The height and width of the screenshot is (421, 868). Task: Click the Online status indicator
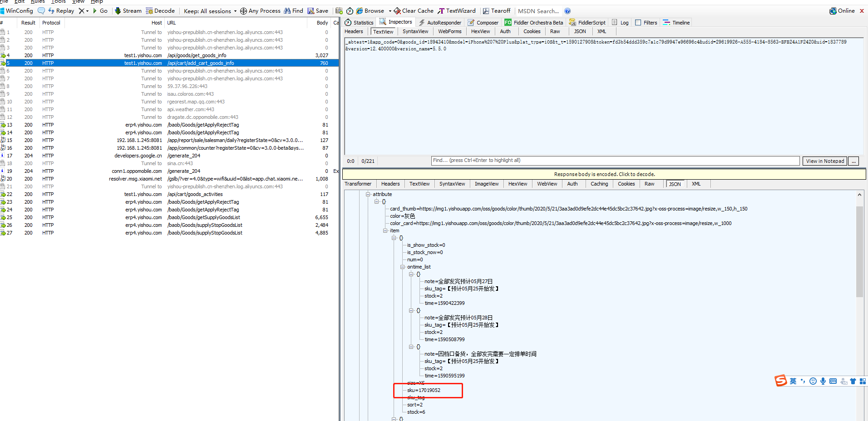(x=842, y=11)
